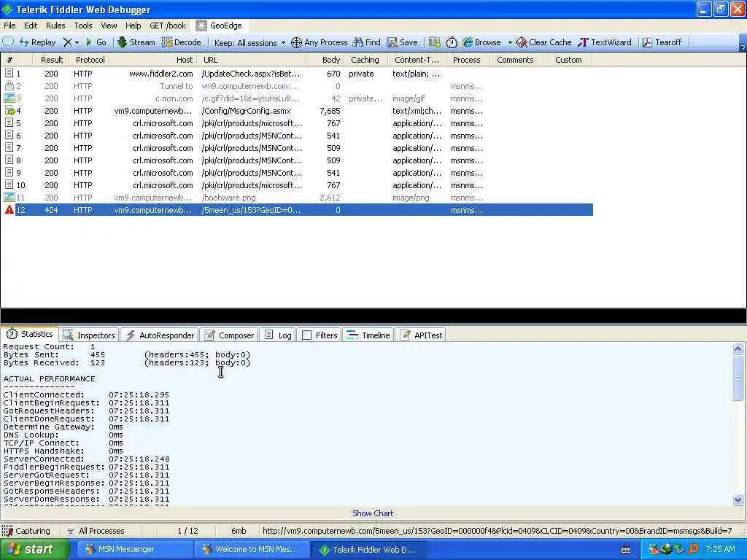Select session 1 www.fiddler2.com row
Screen dimensions: 747x560
coord(297,74)
